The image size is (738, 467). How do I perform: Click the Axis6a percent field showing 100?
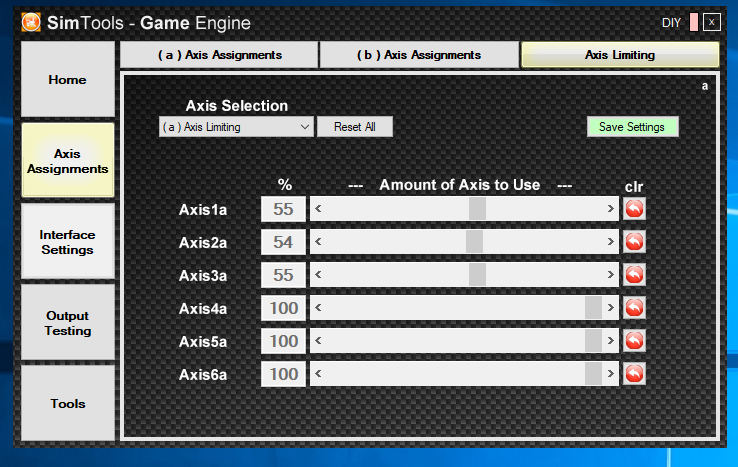tap(283, 374)
